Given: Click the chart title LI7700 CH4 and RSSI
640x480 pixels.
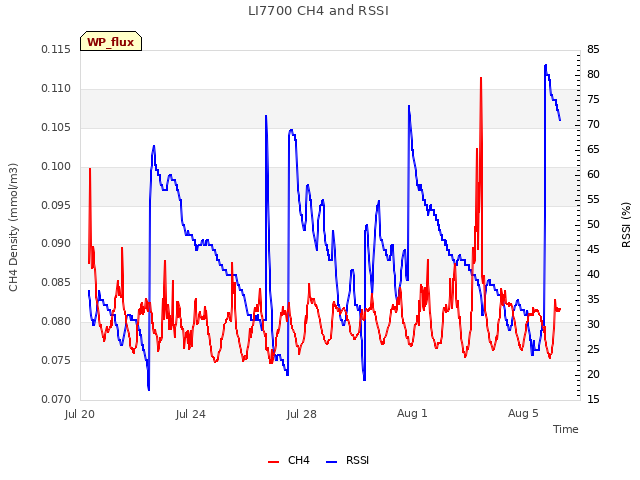Looking at the screenshot, I should click(318, 11).
